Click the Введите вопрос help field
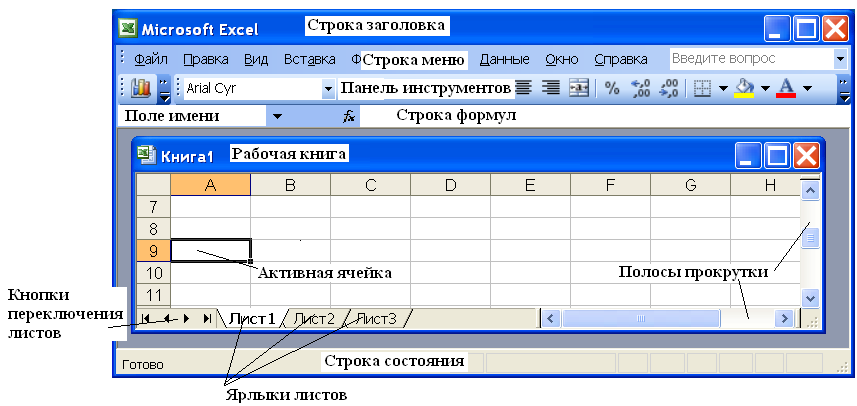Image resolution: width=857 pixels, height=406 pixels. (751, 58)
